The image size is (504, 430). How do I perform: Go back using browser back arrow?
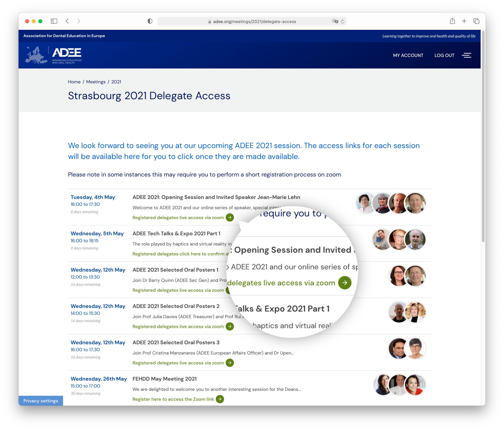point(67,21)
